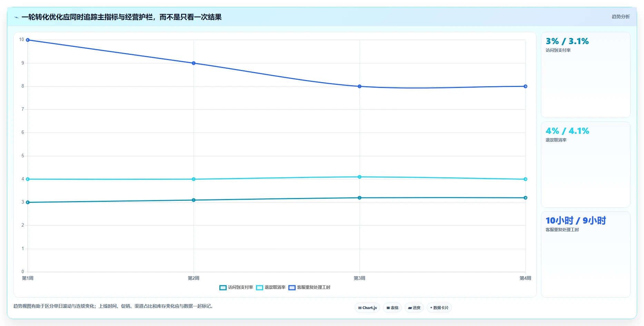Click the 趋势分析 label in header
The image size is (644, 326).
coord(621,17)
